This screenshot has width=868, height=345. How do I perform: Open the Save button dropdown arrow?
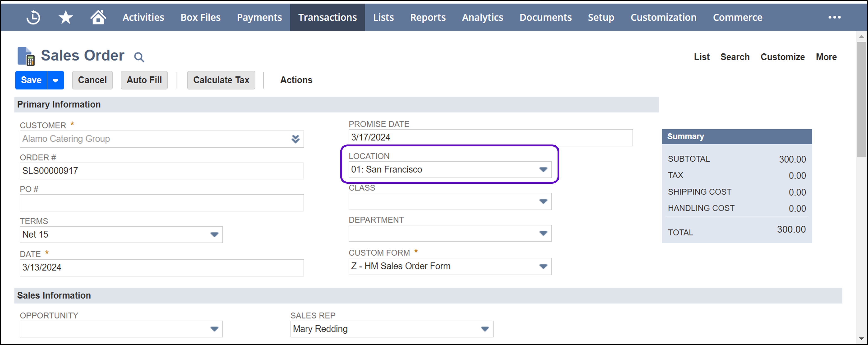56,80
